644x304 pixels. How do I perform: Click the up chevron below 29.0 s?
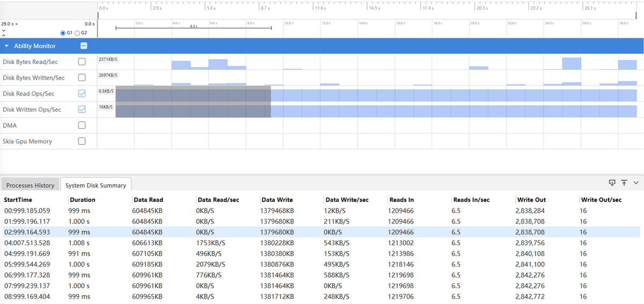coord(4,35)
